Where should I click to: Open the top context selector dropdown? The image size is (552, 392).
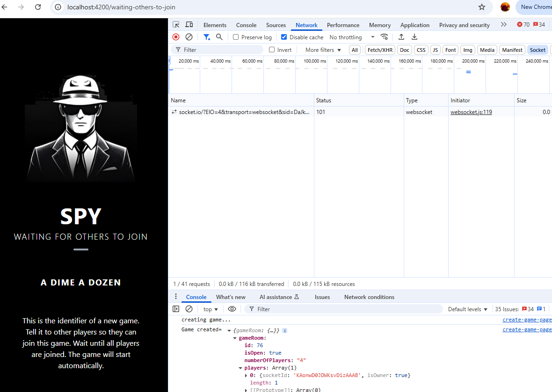coord(211,309)
